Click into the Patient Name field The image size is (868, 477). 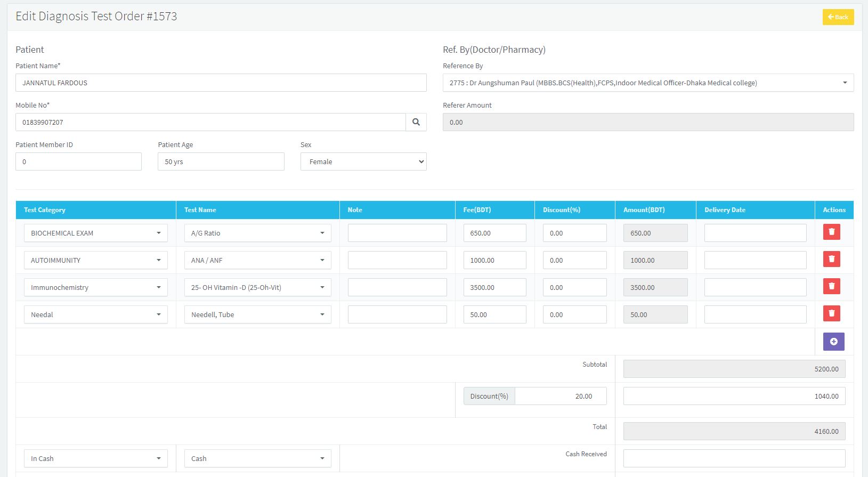pyautogui.click(x=221, y=83)
